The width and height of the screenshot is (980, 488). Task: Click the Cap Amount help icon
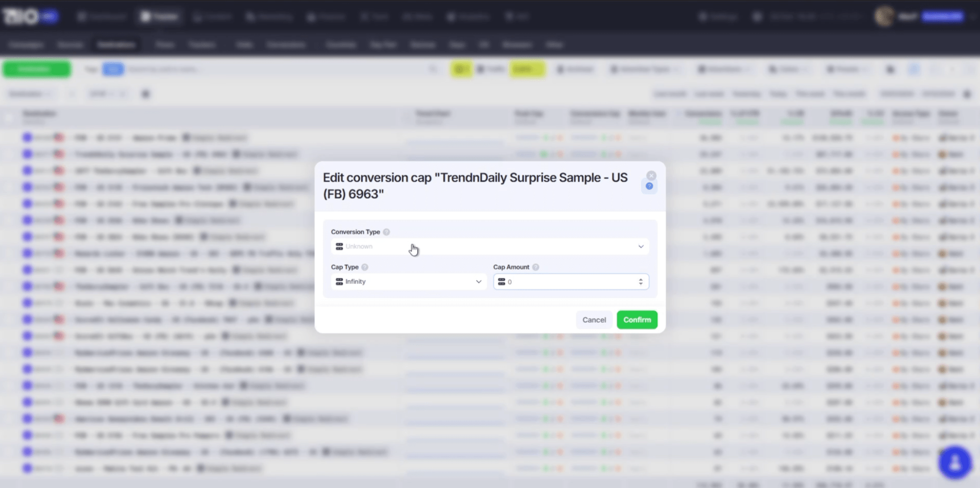coord(536,267)
